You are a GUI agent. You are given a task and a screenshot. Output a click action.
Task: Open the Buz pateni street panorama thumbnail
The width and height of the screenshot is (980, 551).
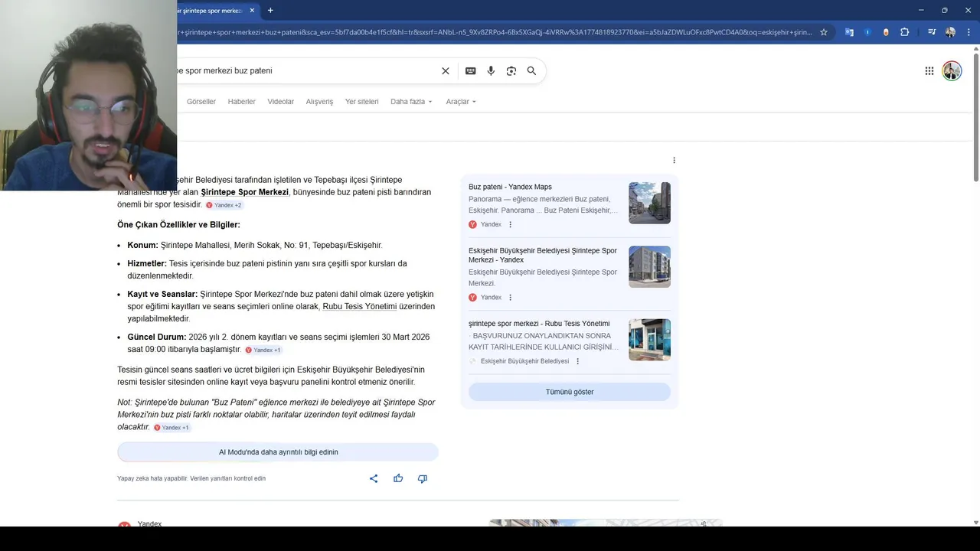649,203
